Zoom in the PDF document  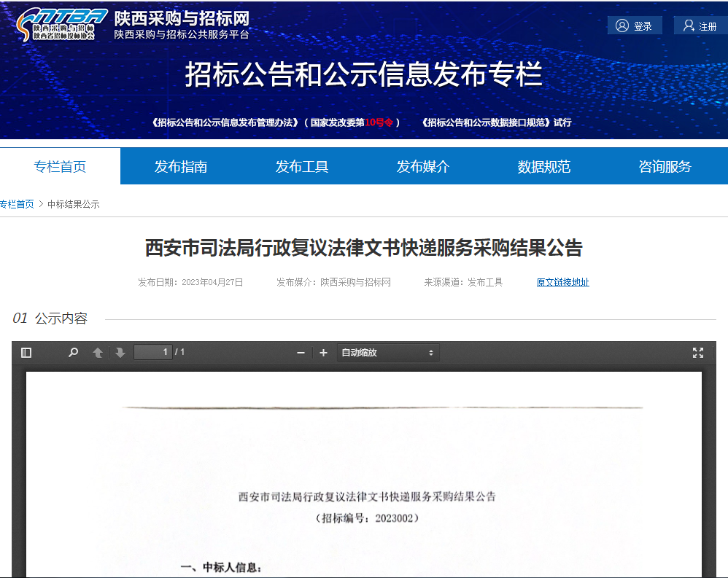tap(323, 353)
